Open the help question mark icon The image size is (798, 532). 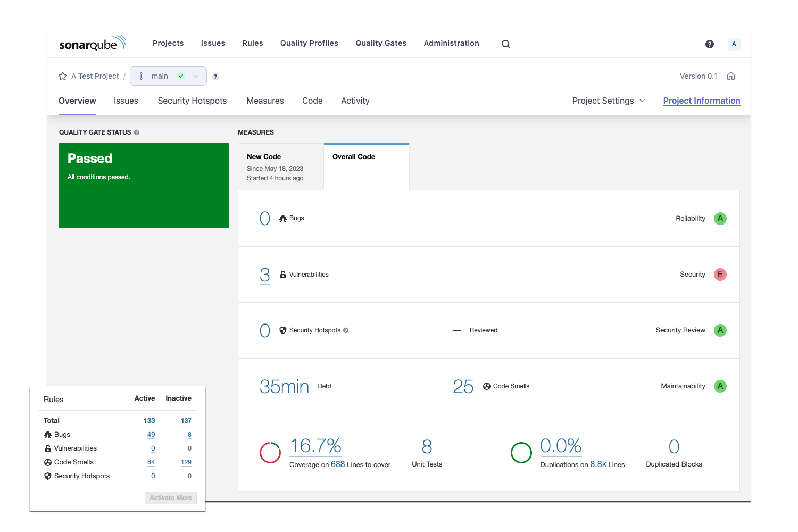click(710, 44)
